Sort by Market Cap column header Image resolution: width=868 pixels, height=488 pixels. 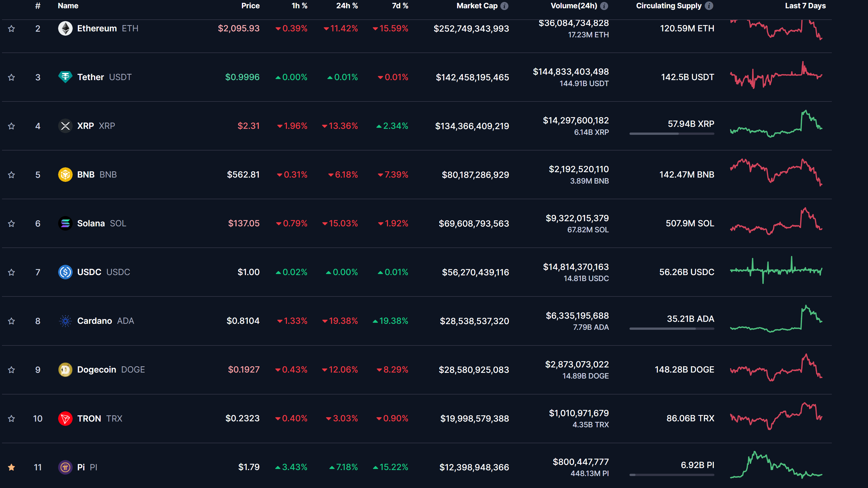pyautogui.click(x=477, y=6)
